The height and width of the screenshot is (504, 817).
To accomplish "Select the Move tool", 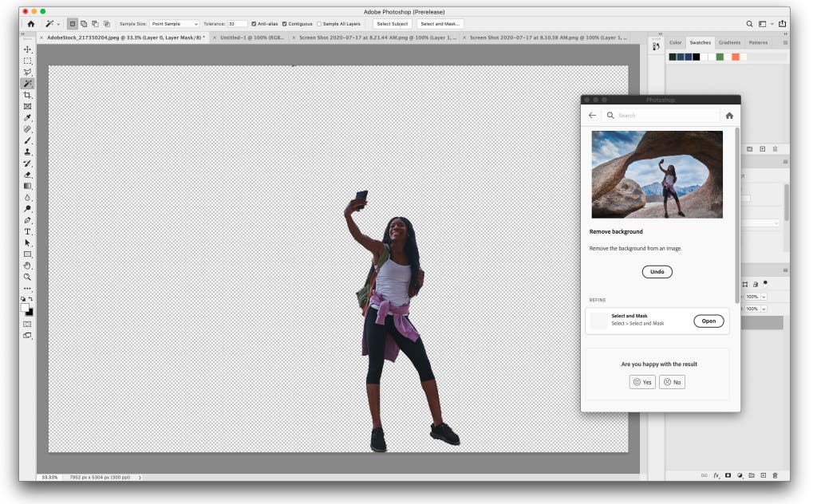I will point(29,50).
